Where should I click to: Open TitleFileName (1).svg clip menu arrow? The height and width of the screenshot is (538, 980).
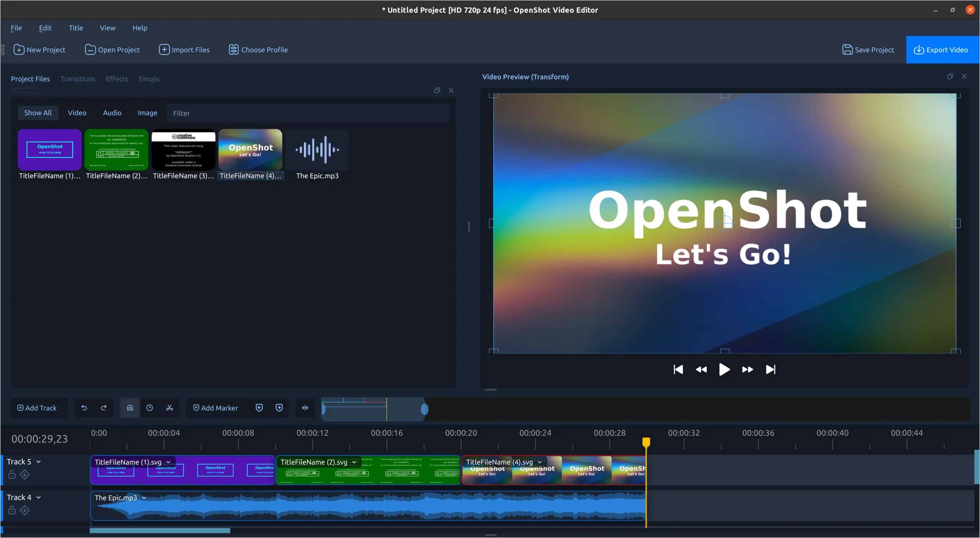(x=168, y=463)
